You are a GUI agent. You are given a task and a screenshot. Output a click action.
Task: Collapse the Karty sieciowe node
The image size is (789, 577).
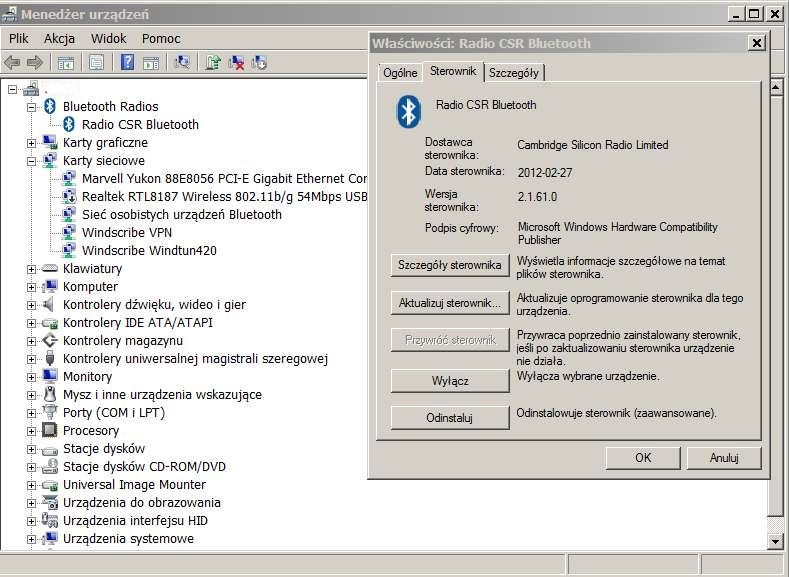31,161
